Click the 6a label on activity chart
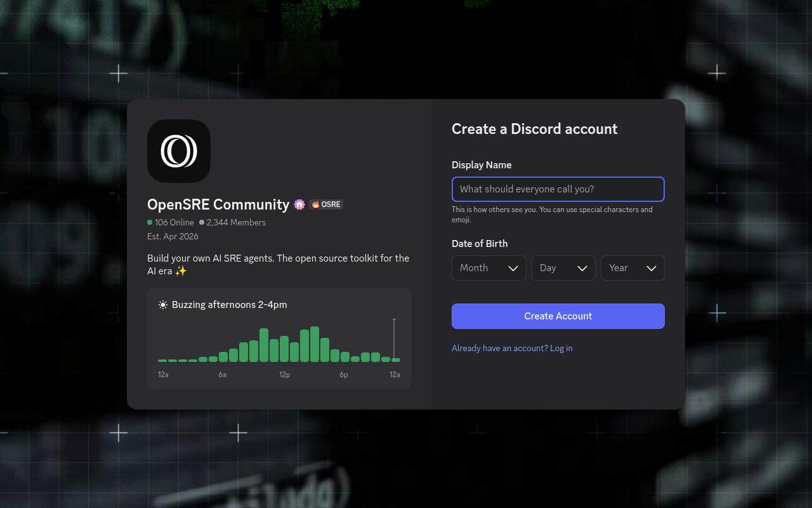Screen dimensions: 812x508 (222, 375)
